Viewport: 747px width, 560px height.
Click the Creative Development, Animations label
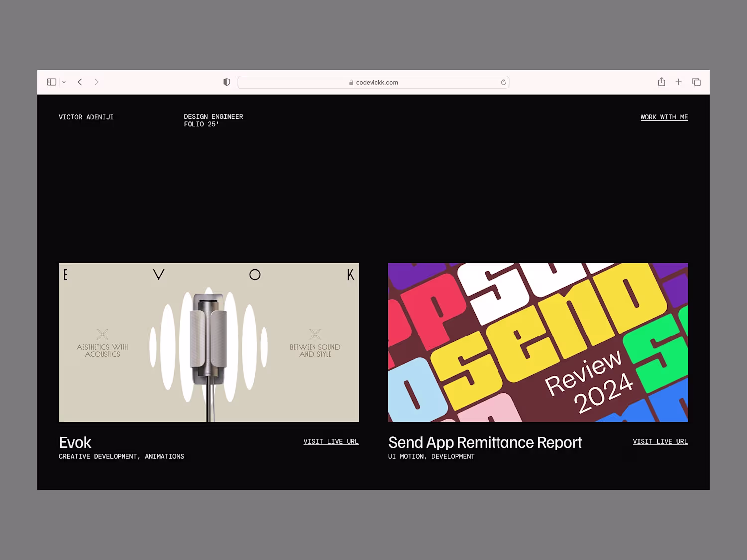[x=122, y=457]
